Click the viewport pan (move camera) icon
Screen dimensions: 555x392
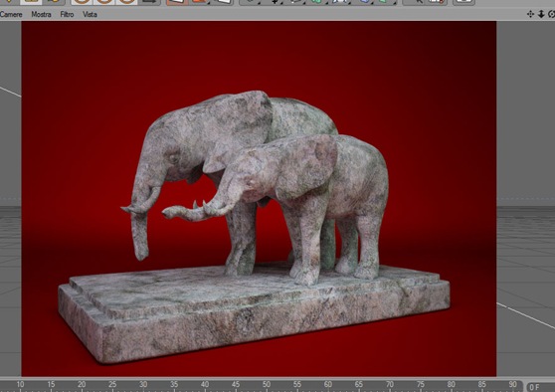tap(530, 14)
